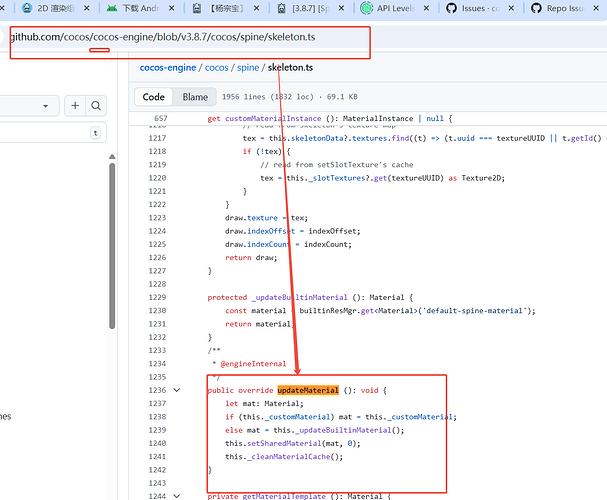Click the browser address bar URL
607x500 pixels.
[x=160, y=37]
